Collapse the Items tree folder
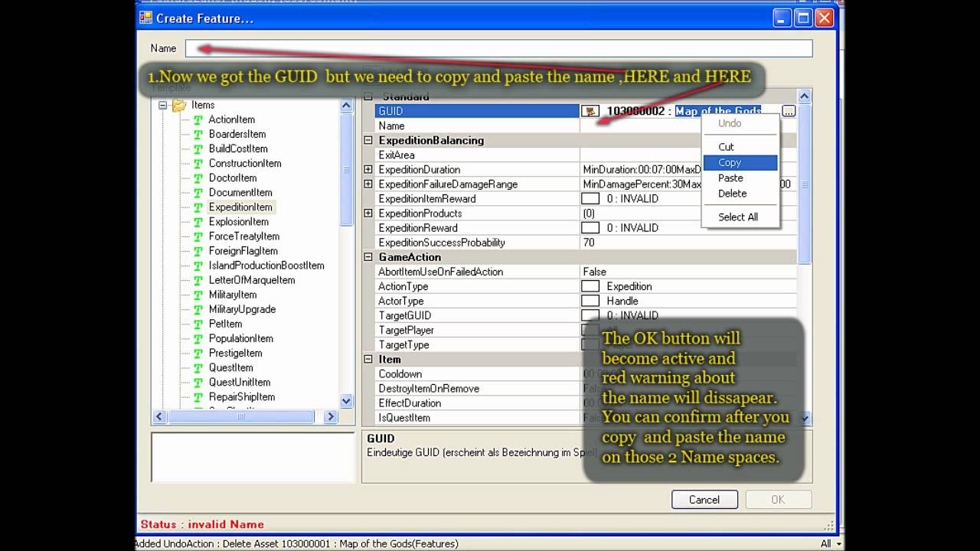This screenshot has width=980, height=551. (x=162, y=105)
